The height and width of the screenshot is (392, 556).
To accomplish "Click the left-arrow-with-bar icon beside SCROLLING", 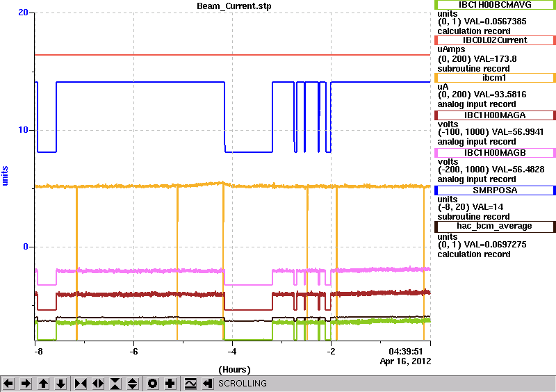I will coord(208,384).
